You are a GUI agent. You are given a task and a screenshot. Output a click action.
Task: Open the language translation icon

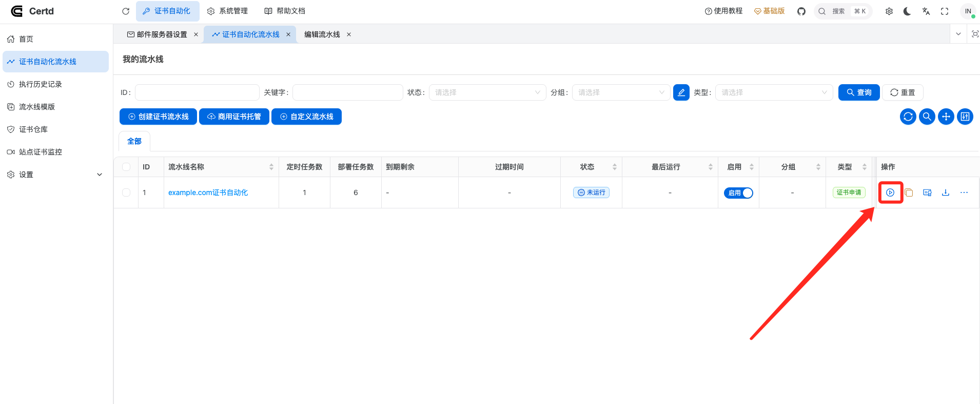pos(926,11)
